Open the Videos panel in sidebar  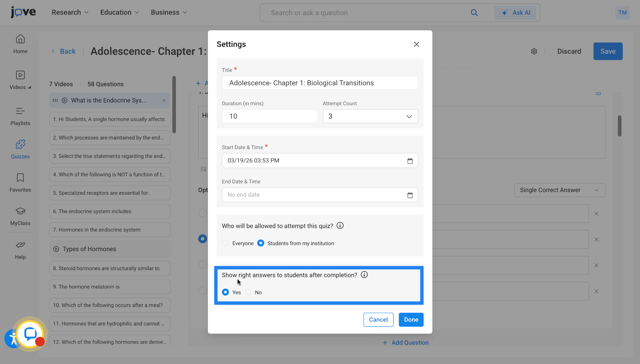pyautogui.click(x=20, y=80)
